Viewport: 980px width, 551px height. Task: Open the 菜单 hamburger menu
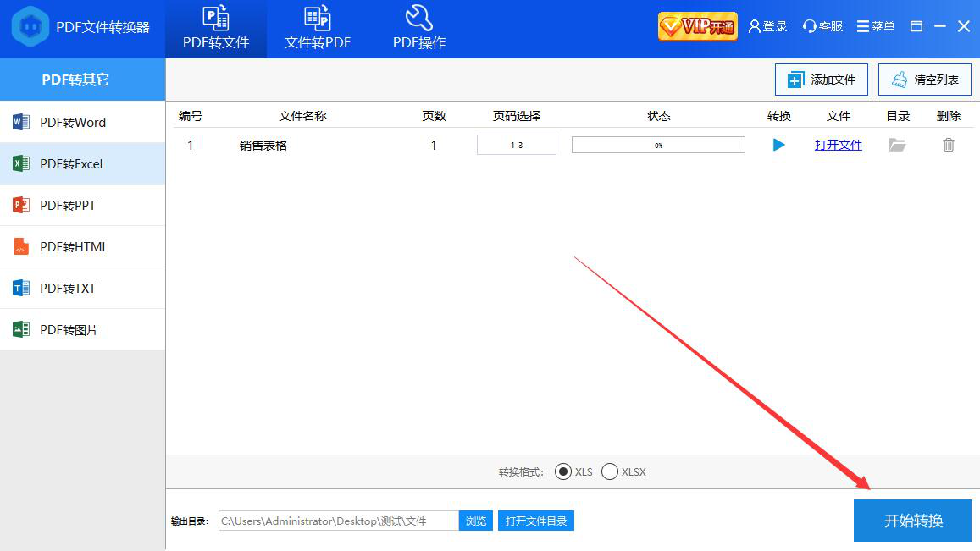point(876,26)
